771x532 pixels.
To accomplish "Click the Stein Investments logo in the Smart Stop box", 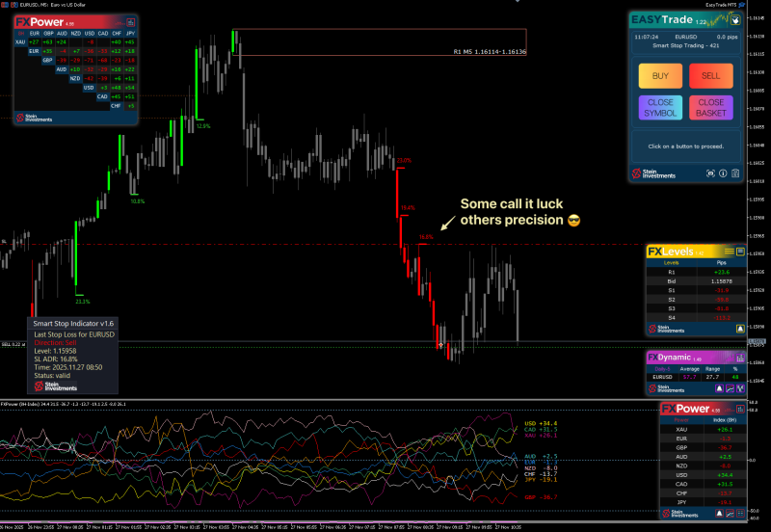I will click(56, 386).
